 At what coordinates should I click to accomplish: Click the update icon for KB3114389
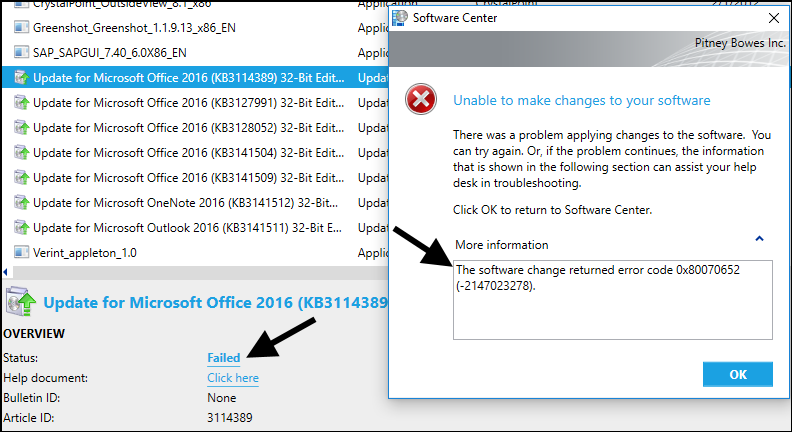pyautogui.click(x=21, y=77)
